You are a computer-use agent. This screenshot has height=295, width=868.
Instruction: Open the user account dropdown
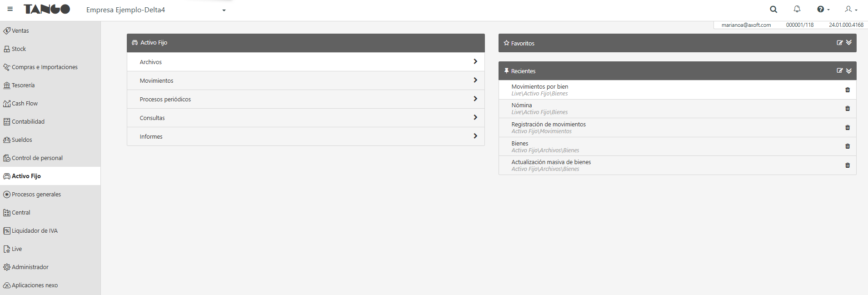pos(851,9)
